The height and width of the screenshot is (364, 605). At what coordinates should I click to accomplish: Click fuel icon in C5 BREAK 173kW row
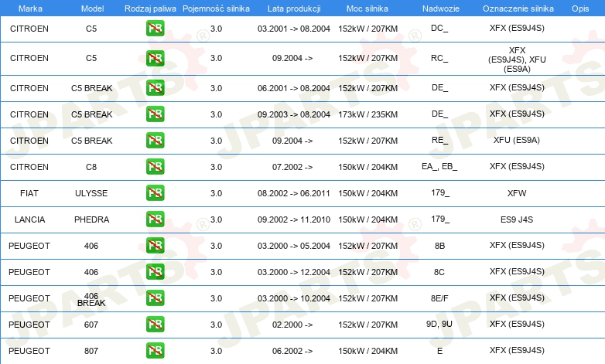(x=155, y=114)
